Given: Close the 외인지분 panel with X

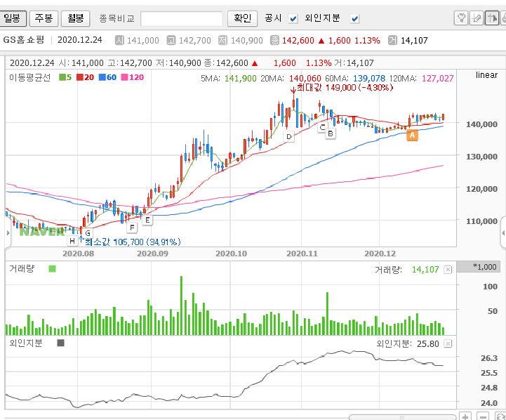Looking at the screenshot, I should coord(448,344).
